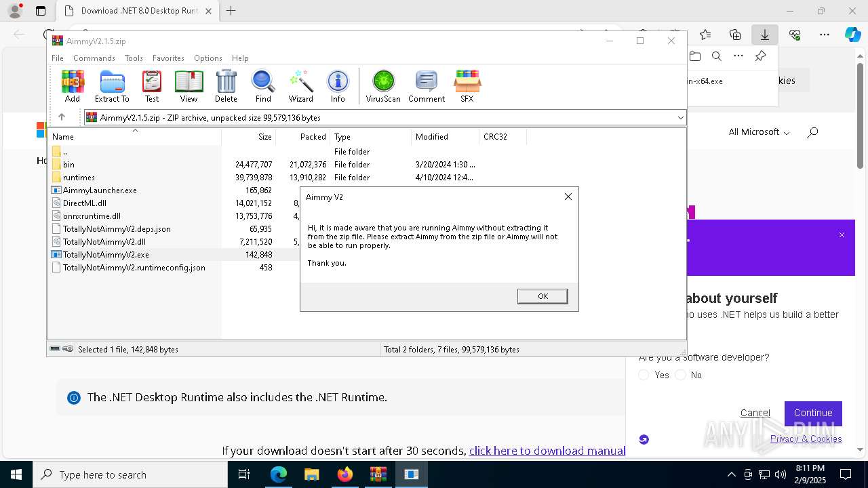Open the File menu in WinRAR
The height and width of the screenshot is (488, 868).
(x=58, y=58)
